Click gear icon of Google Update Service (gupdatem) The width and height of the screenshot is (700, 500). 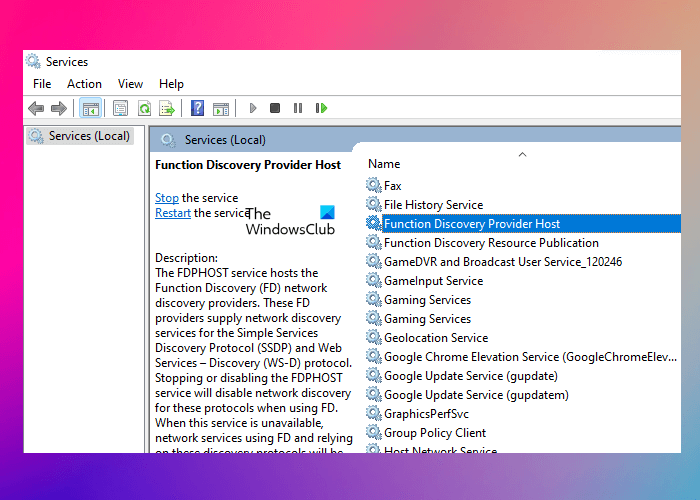[373, 395]
